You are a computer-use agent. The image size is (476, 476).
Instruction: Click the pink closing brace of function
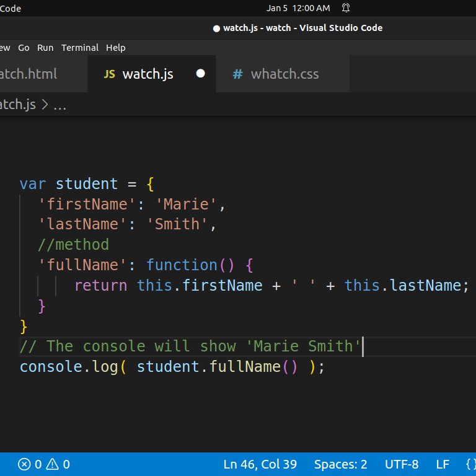pyautogui.click(x=42, y=306)
